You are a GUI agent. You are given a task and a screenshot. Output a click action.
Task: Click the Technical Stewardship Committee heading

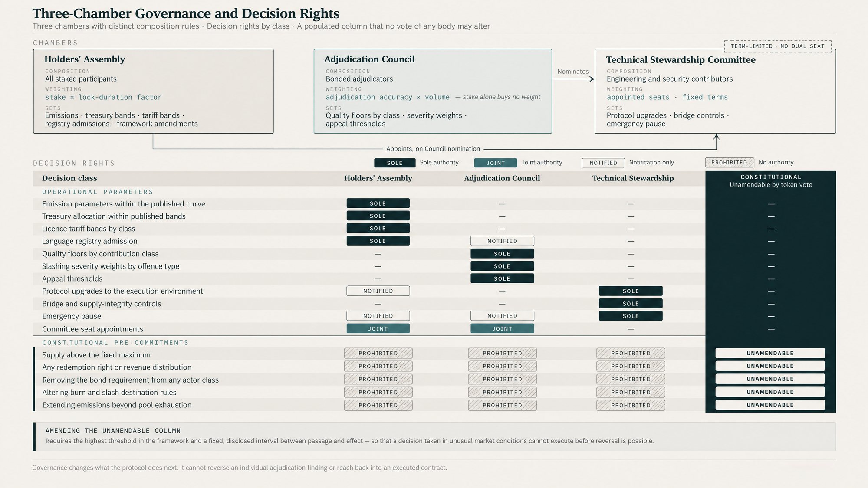click(681, 60)
